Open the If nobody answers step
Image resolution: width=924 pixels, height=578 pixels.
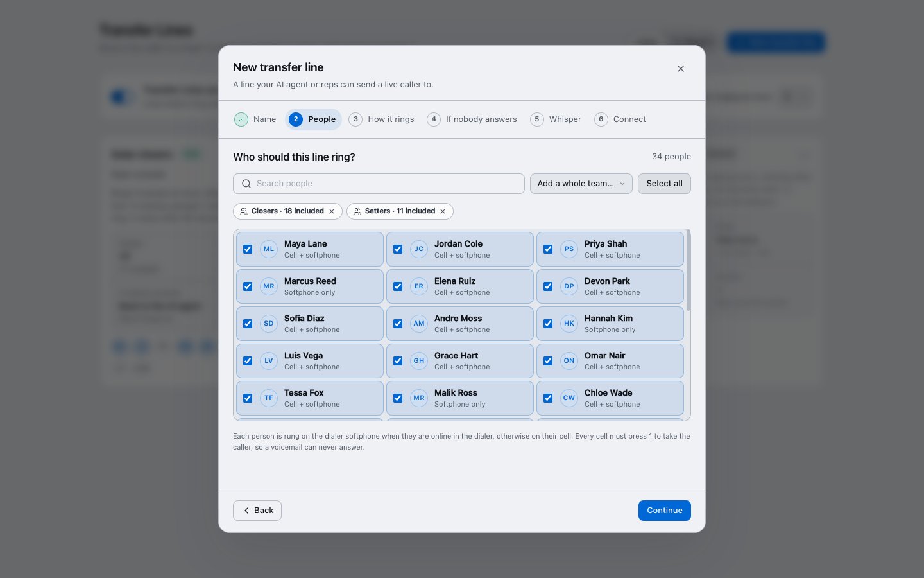tap(472, 119)
